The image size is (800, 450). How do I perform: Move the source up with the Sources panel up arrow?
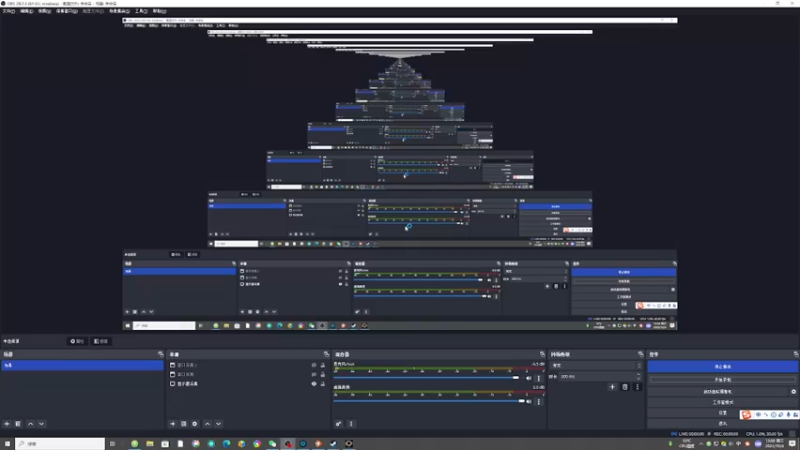point(207,424)
